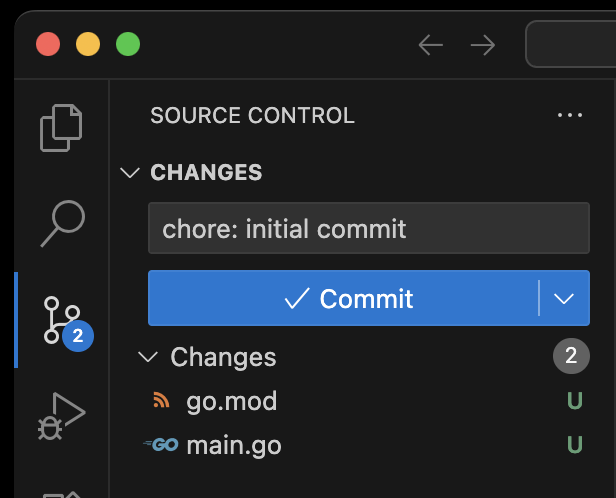The width and height of the screenshot is (616, 498).
Task: Focus the commit message input field
Action: [x=368, y=228]
